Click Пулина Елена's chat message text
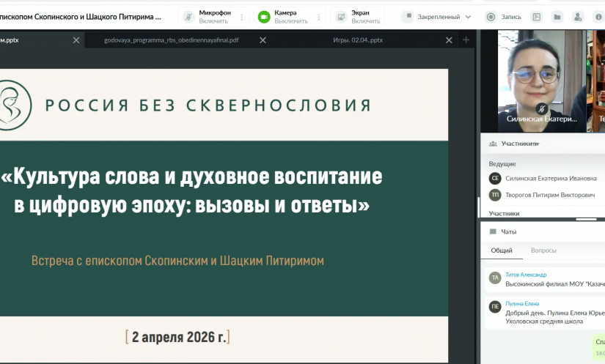605x364 pixels. click(555, 317)
